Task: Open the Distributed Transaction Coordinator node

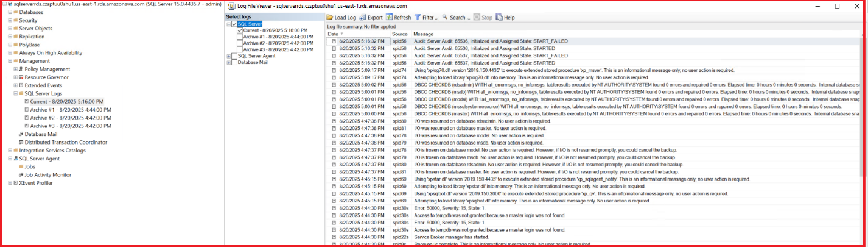Action: click(x=65, y=142)
